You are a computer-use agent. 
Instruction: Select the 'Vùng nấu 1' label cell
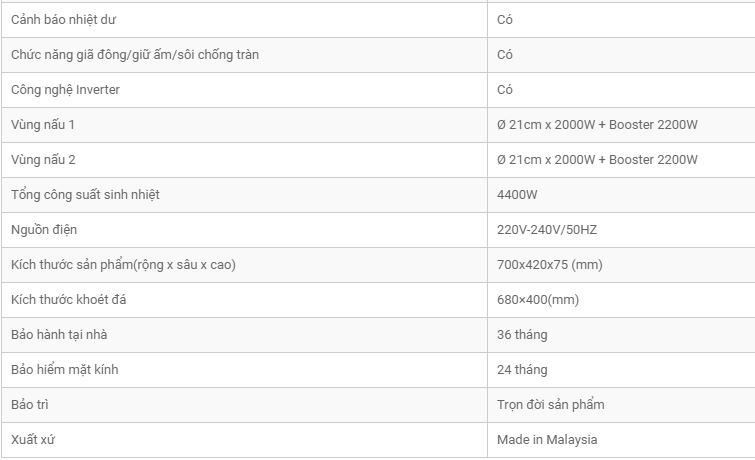click(x=43, y=125)
